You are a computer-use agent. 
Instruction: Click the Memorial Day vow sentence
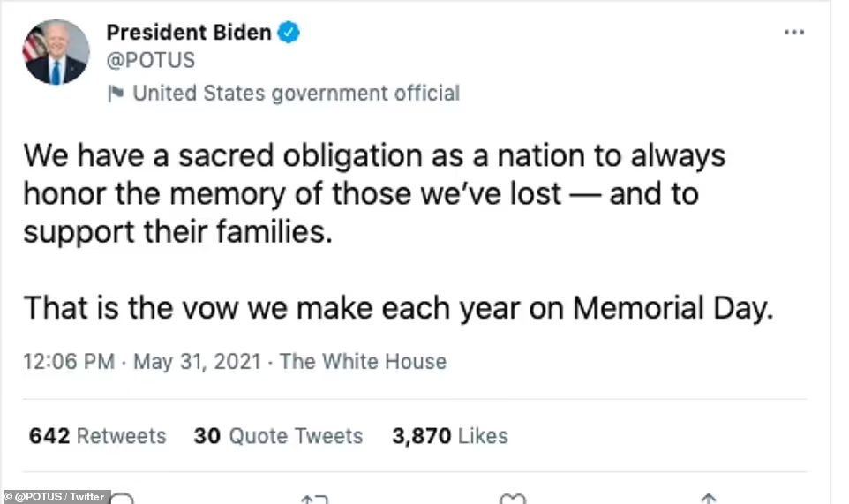(398, 307)
